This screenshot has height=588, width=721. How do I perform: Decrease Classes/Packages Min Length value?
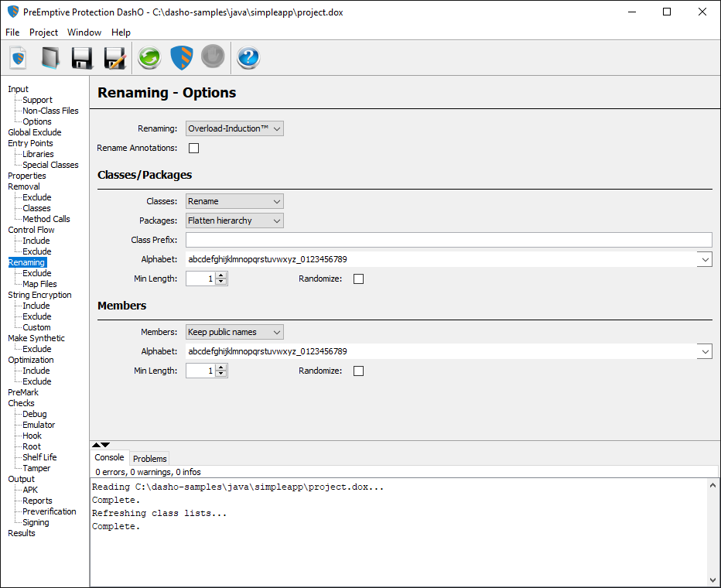(x=221, y=282)
